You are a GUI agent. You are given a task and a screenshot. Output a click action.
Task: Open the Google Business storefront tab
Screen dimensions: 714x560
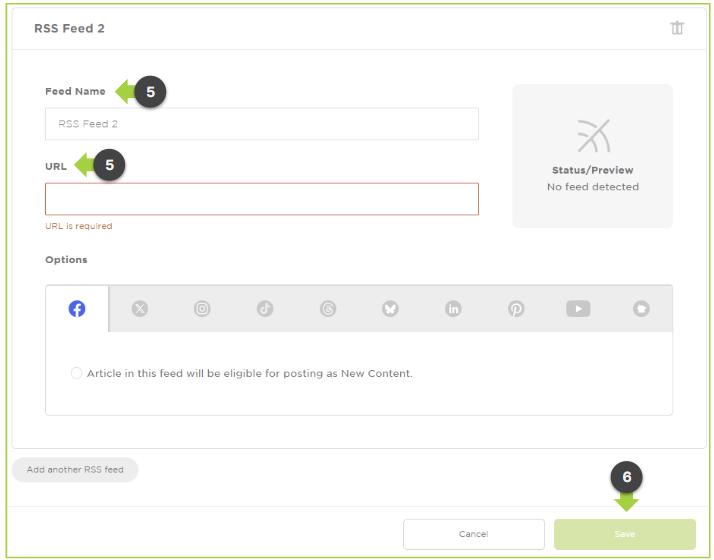coord(641,309)
